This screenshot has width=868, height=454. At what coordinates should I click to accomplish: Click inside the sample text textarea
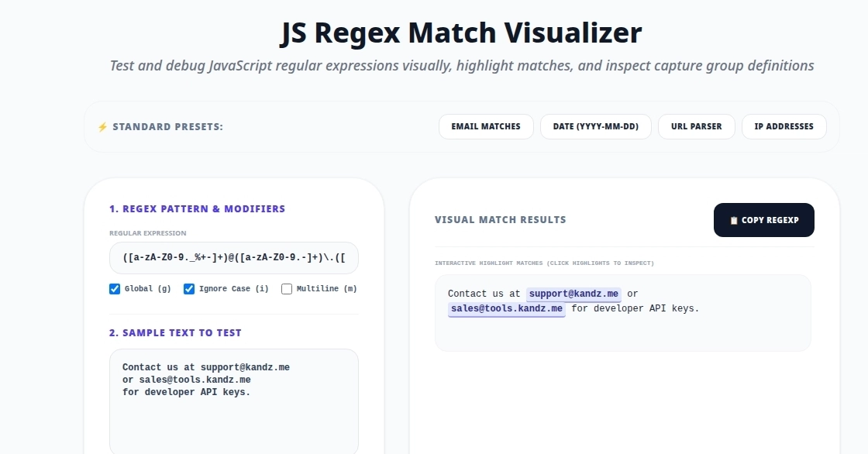pos(233,401)
